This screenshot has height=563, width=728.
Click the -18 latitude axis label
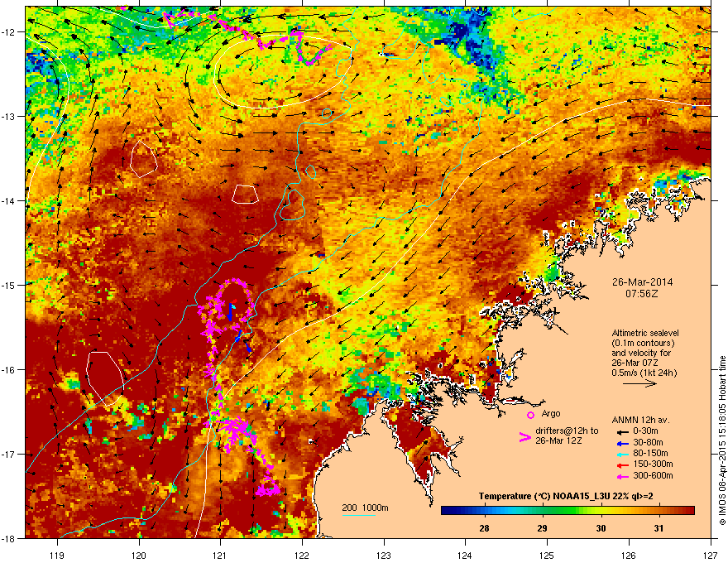click(9, 538)
